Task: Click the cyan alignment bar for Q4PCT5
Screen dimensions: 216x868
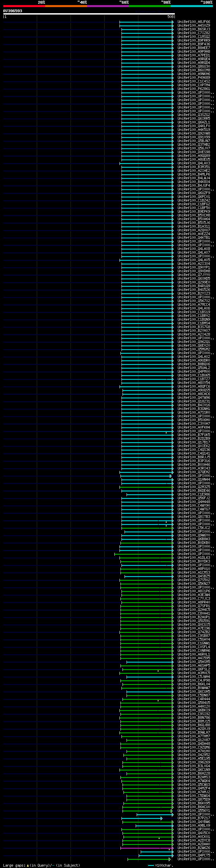Action: coord(156,855)
